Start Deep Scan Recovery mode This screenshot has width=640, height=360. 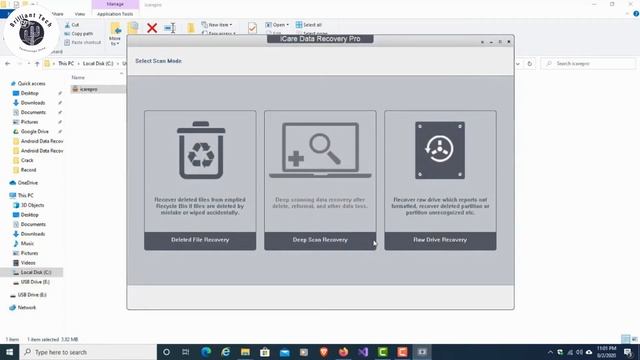point(320,240)
